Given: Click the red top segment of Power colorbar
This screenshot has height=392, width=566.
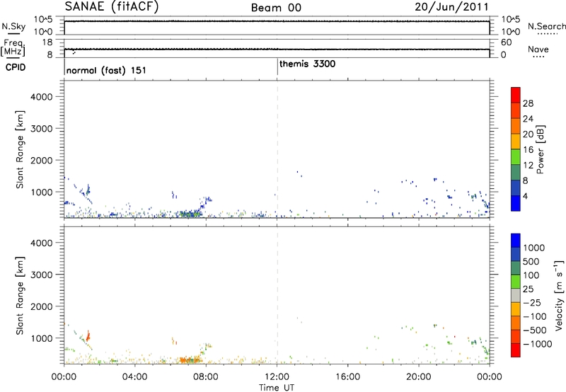Looking at the screenshot, I should coord(516,95).
